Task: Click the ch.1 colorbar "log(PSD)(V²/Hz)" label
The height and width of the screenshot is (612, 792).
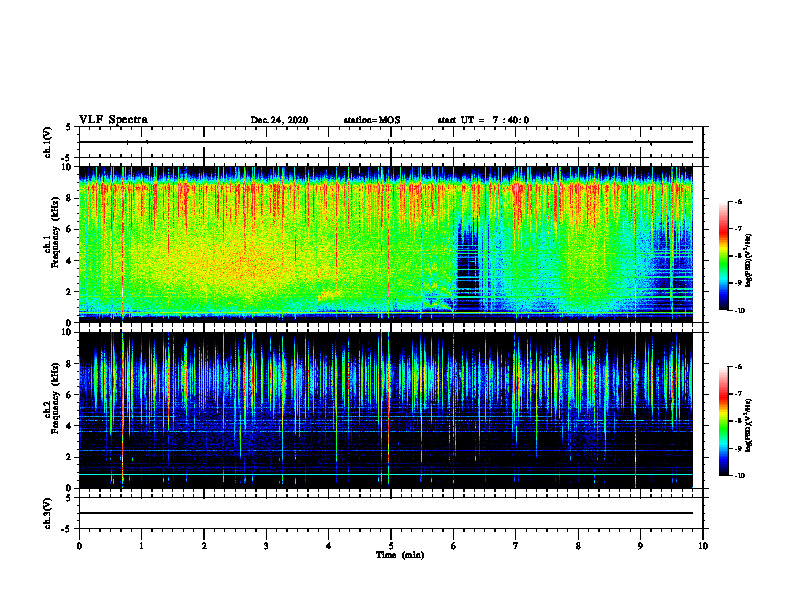Action: click(749, 261)
